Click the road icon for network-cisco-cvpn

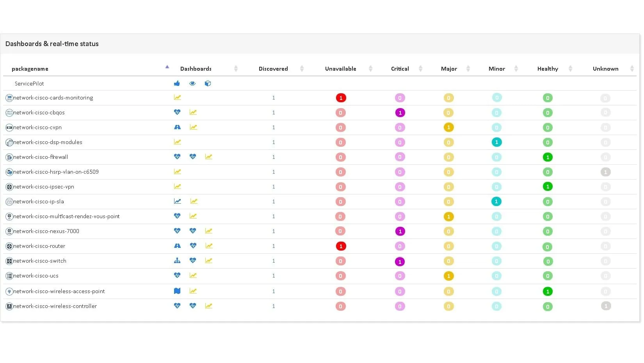(177, 127)
